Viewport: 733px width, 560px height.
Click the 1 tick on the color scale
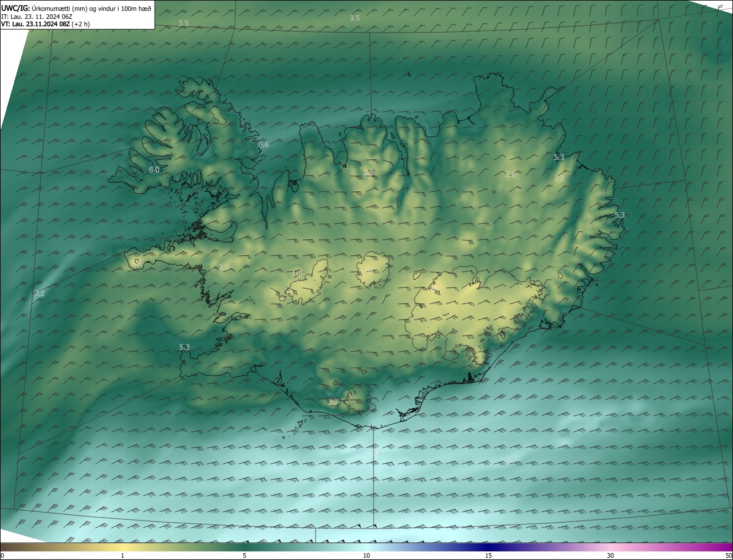tap(123, 555)
